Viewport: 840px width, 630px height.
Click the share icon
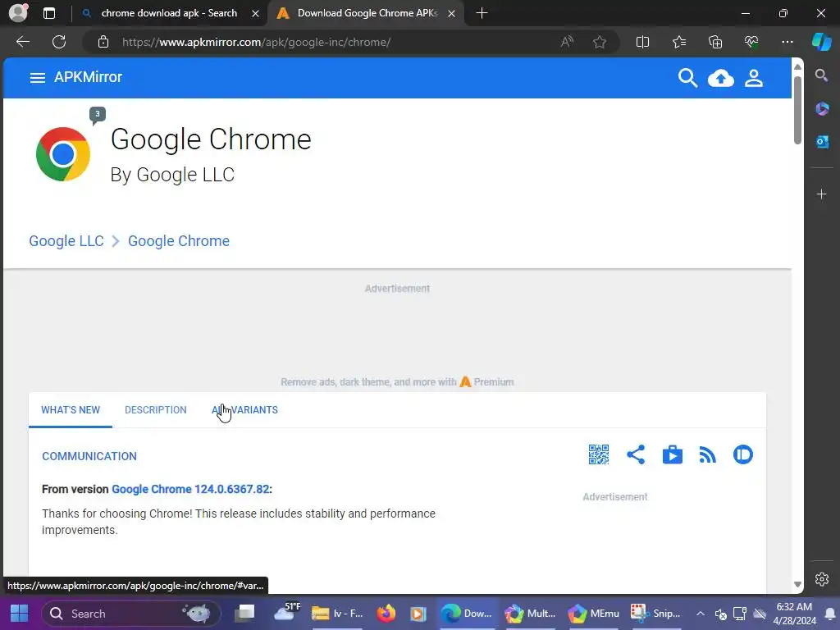(x=636, y=454)
